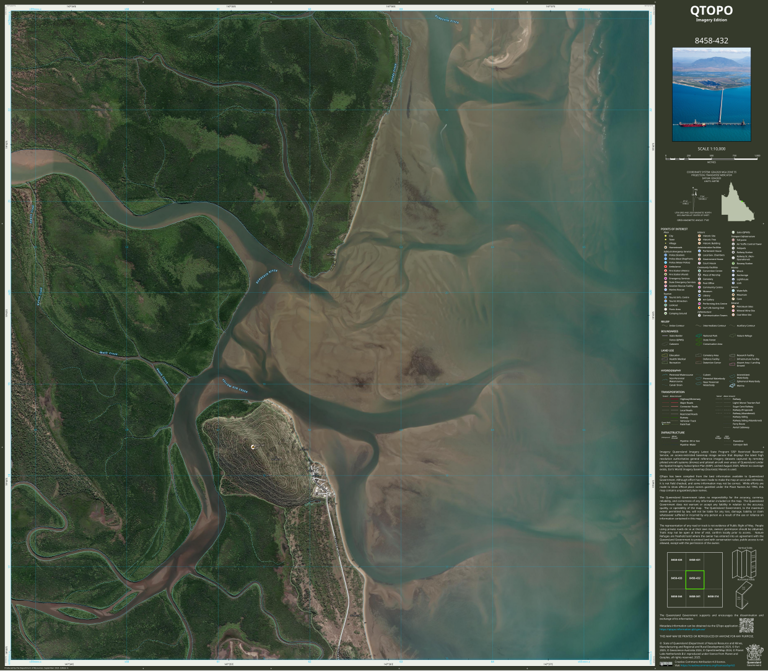Click the scale bar
Screen dimensions: 768x671
pyautogui.click(x=713, y=159)
